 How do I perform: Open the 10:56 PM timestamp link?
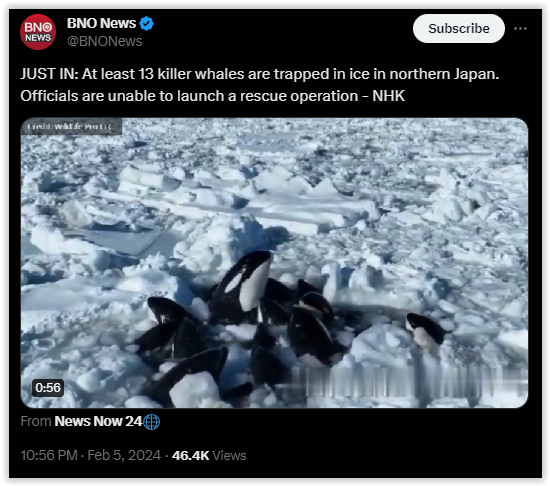tap(49, 455)
